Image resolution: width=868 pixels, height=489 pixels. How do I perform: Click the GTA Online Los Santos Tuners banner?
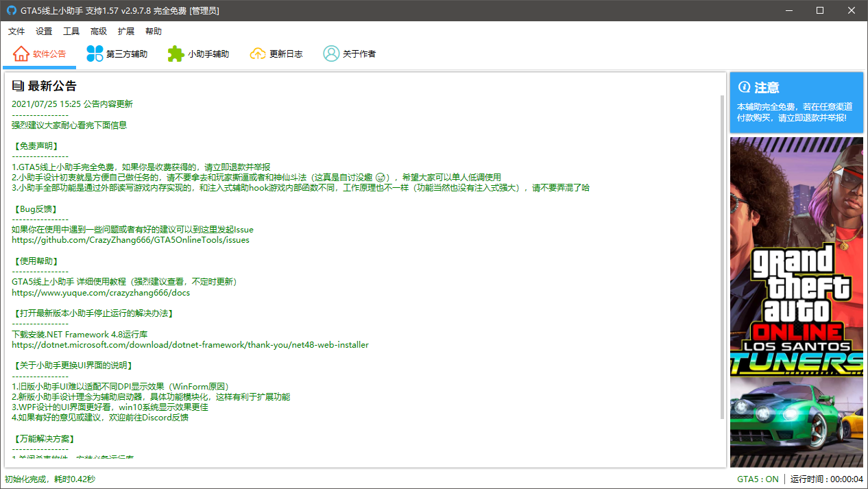tap(797, 302)
